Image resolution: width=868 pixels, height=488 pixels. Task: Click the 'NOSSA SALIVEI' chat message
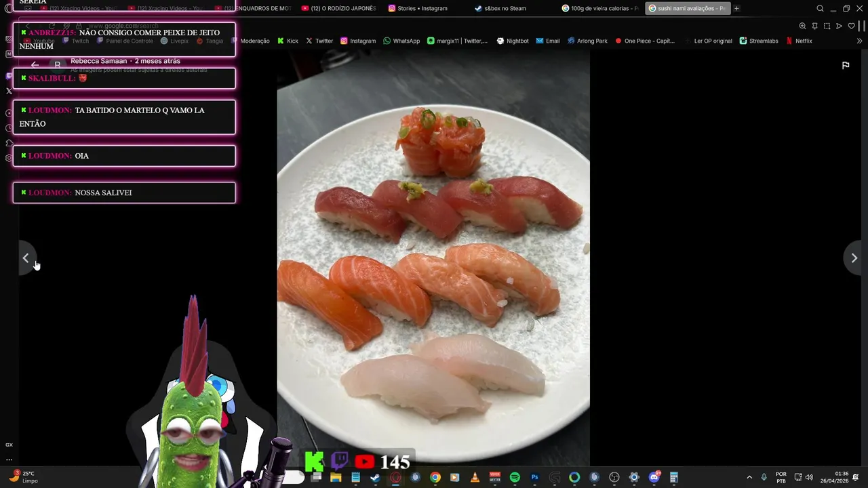(124, 192)
